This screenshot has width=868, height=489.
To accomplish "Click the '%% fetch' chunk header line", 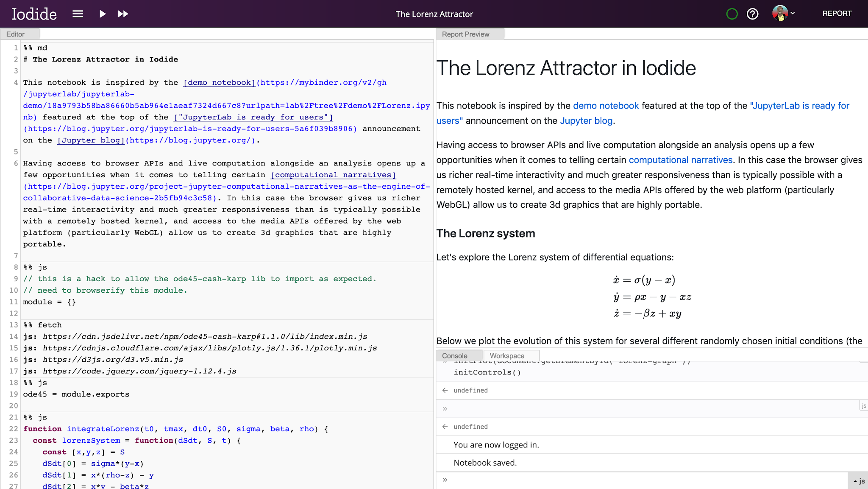I will click(x=42, y=325).
